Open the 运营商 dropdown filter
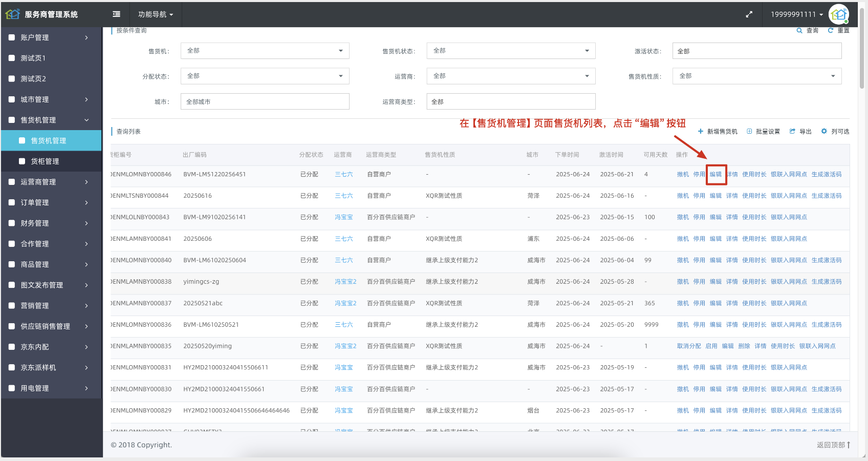Viewport: 868px width, 461px height. (x=511, y=76)
